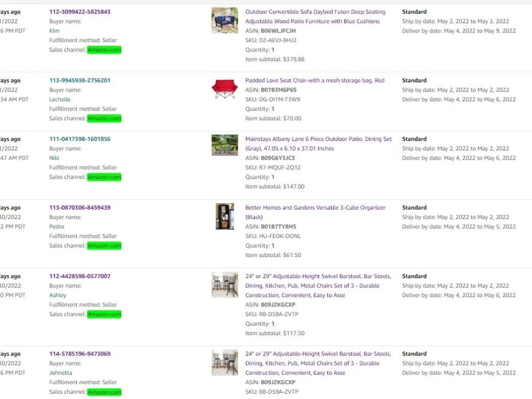This screenshot has width=532, height=399.
Task: Open Padded Love Seat Chair product link
Action: tap(315, 80)
